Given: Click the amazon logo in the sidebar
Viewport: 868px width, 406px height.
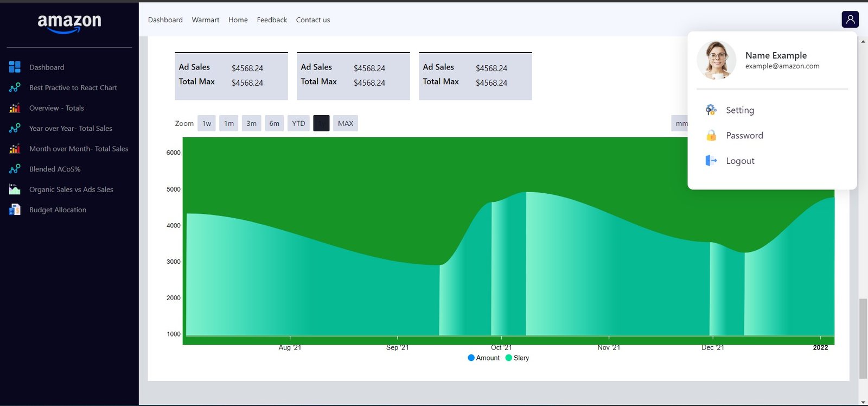Looking at the screenshot, I should click(x=69, y=23).
